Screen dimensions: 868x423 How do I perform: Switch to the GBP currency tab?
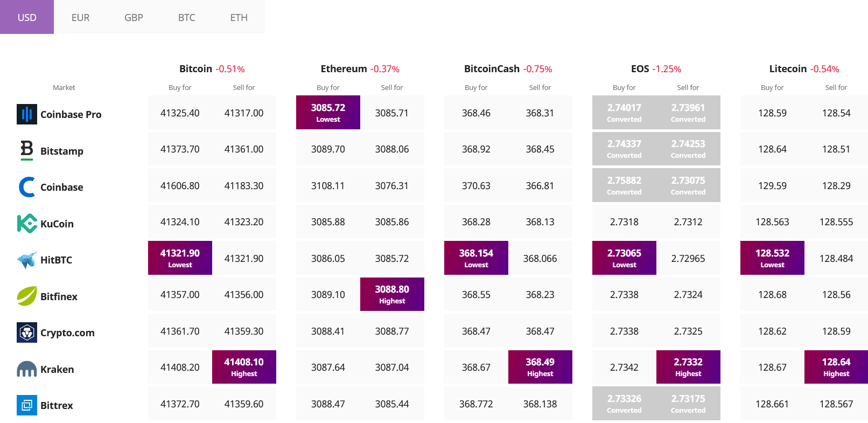coord(134,17)
